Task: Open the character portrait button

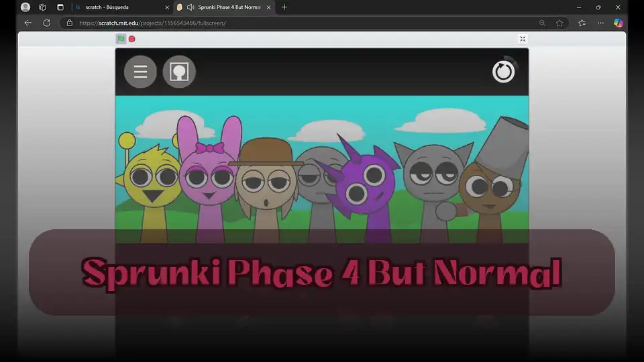Action: (x=179, y=72)
